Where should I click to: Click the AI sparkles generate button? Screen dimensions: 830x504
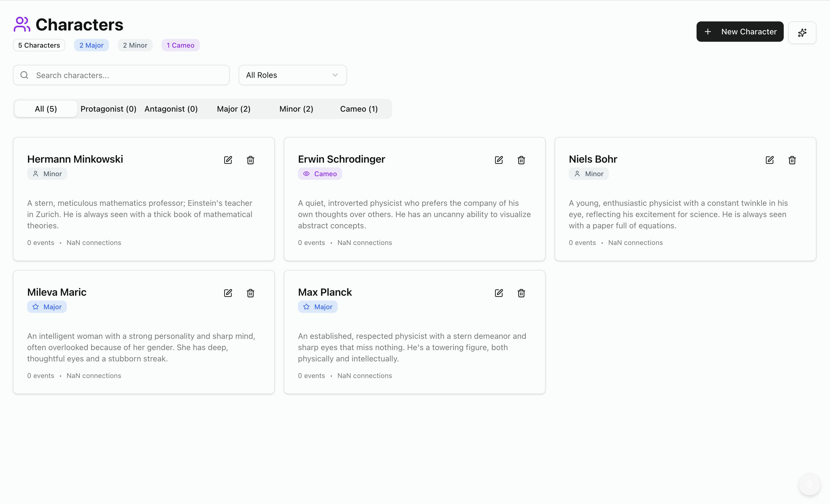click(802, 32)
